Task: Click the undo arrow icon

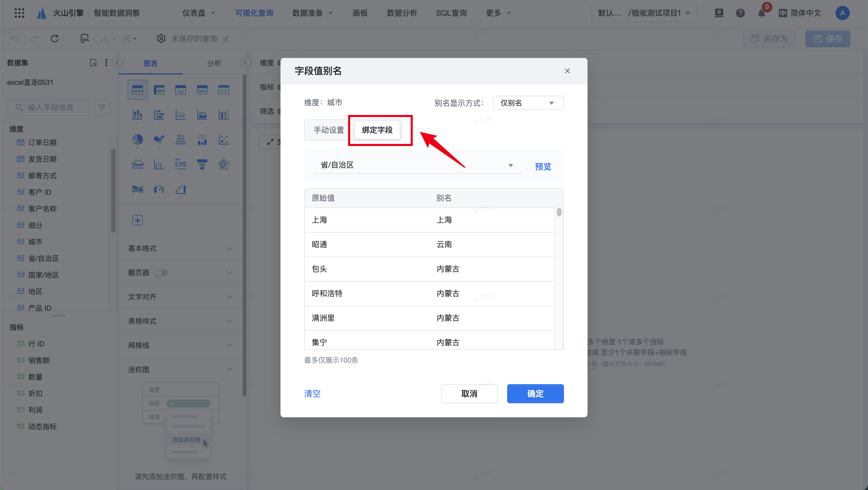Action: (15, 38)
